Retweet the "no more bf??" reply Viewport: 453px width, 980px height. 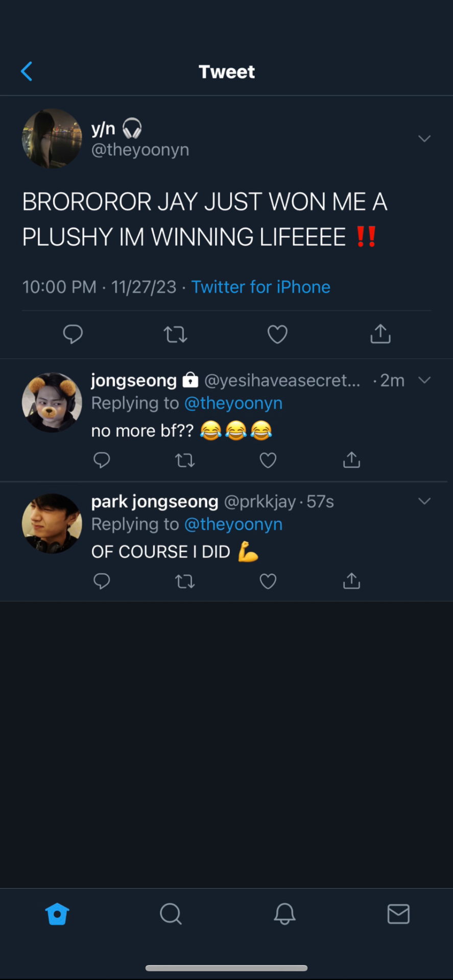pyautogui.click(x=185, y=460)
